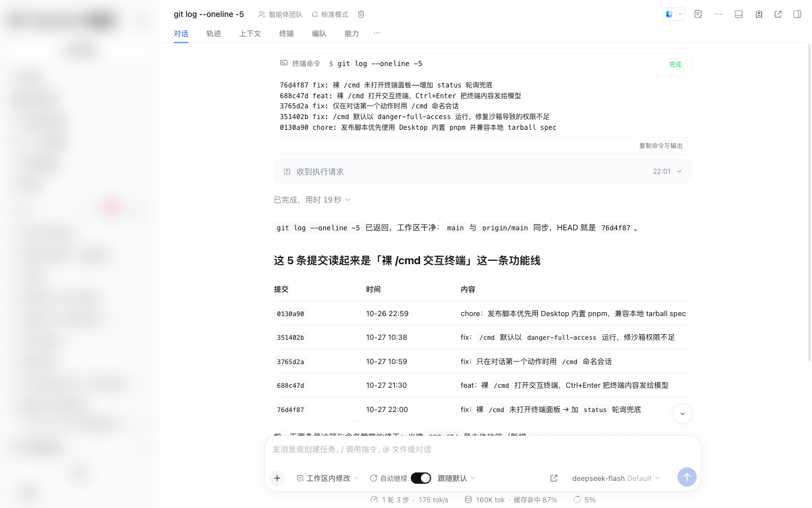This screenshot has height=508, width=812.
Task: Toggle the right sidebar panel icon
Action: [x=797, y=14]
